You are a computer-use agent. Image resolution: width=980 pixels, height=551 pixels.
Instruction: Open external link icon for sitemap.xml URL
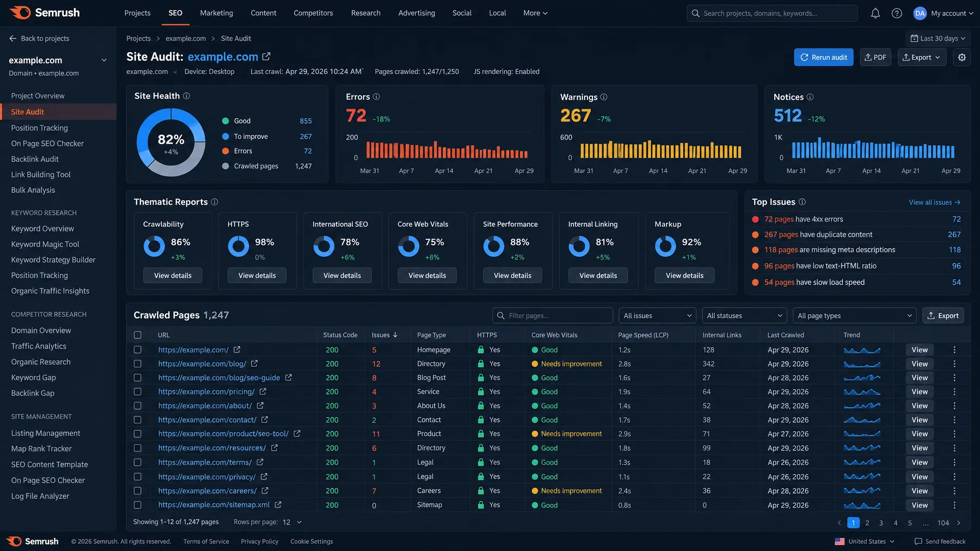point(278,505)
